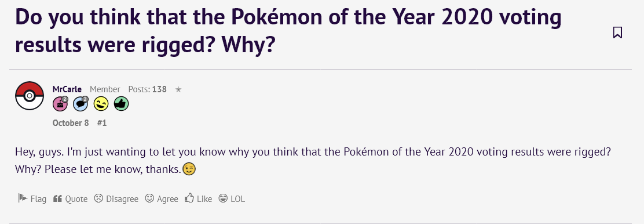Click the wink emoji after thanks
644x224 pixels.
point(189,169)
